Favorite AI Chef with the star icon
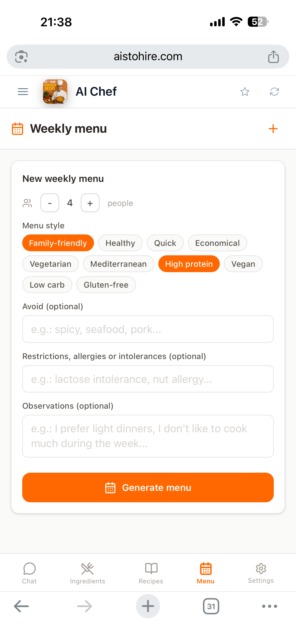The width and height of the screenshot is (296, 644). pos(245,92)
